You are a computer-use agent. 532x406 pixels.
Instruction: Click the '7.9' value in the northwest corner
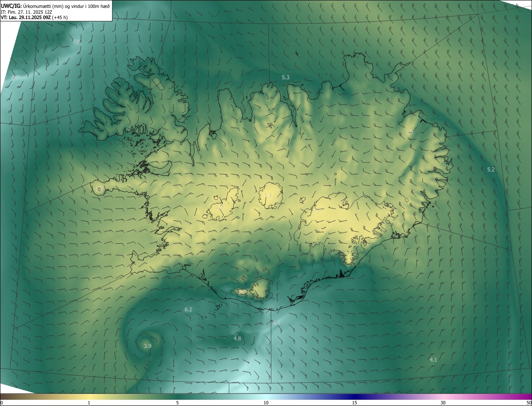click(76, 42)
